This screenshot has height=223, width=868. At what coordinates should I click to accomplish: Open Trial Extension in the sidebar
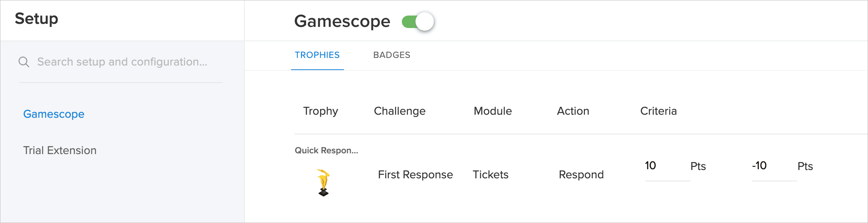[x=60, y=150]
